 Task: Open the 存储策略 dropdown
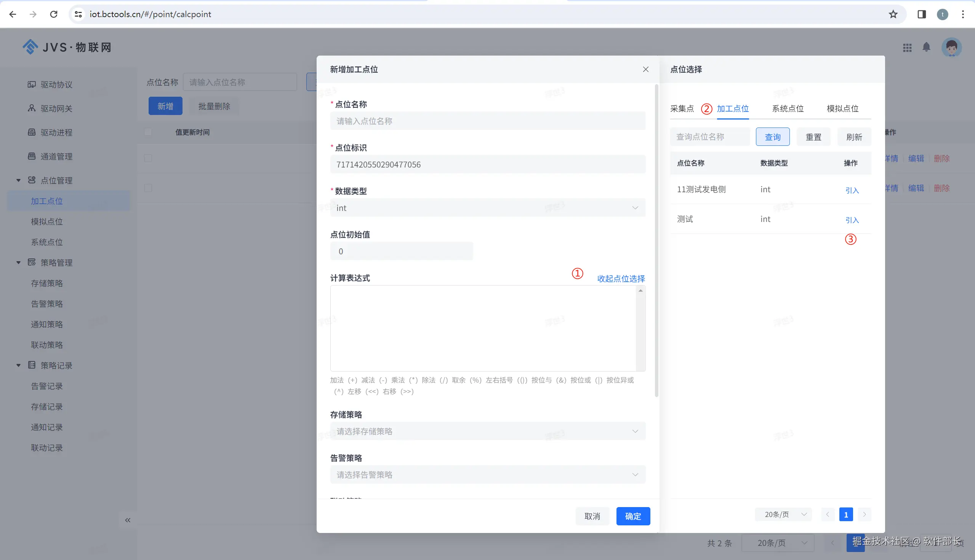(487, 432)
